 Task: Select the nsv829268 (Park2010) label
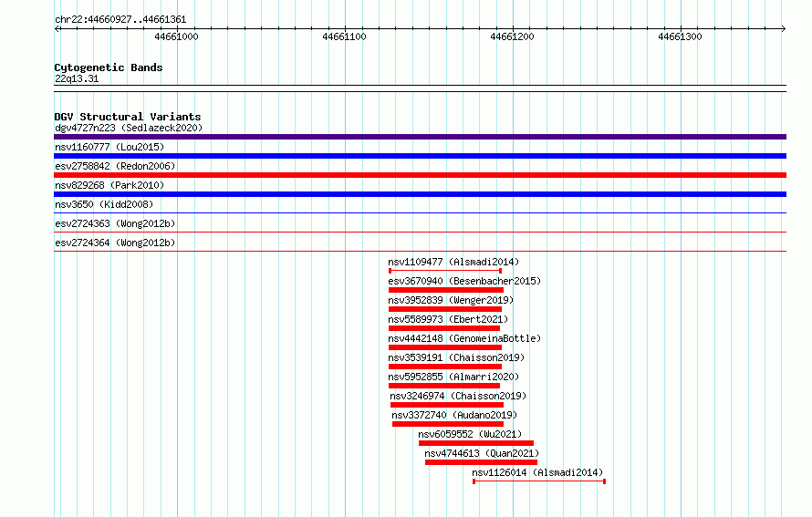point(109,185)
